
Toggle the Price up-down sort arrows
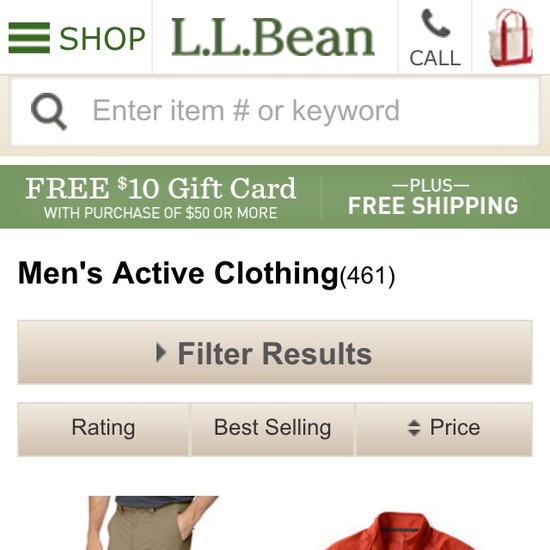tap(414, 428)
